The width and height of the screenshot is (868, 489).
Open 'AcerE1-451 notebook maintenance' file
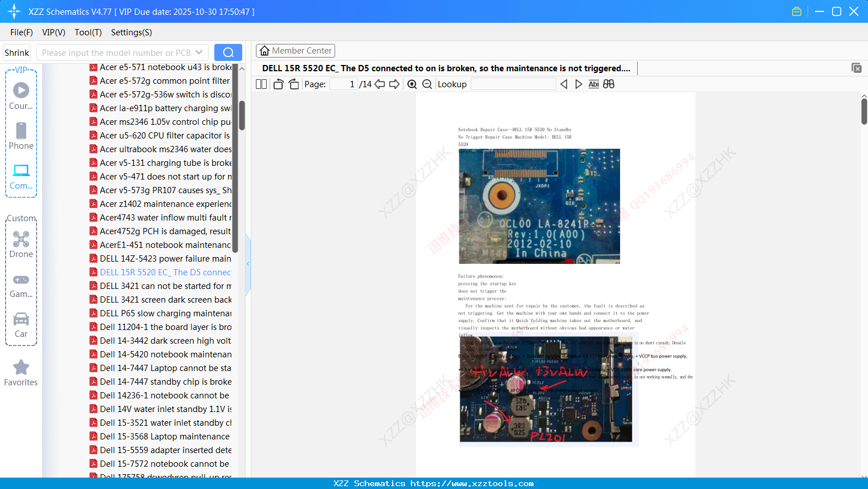point(161,245)
